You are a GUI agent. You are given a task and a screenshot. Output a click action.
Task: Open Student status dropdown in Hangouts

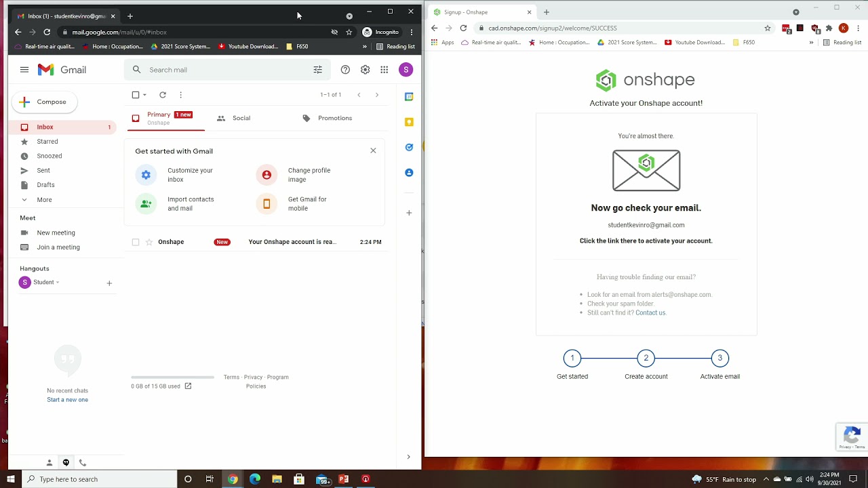tap(57, 283)
